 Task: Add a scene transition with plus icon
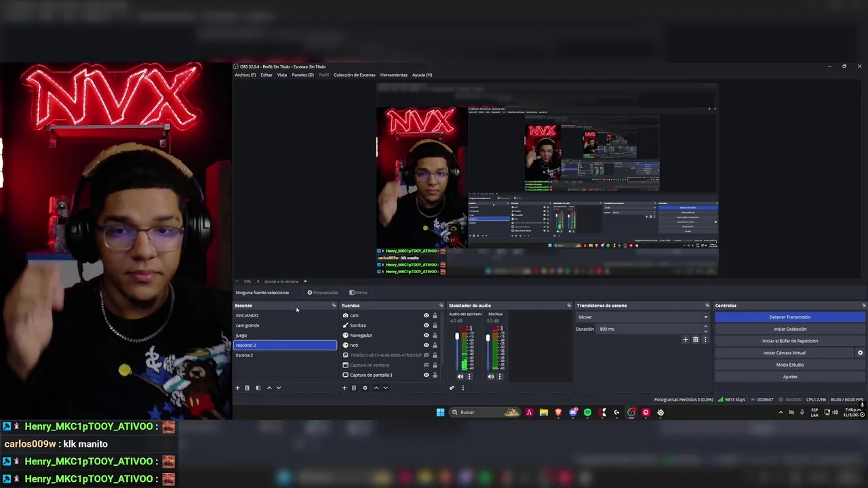click(685, 340)
